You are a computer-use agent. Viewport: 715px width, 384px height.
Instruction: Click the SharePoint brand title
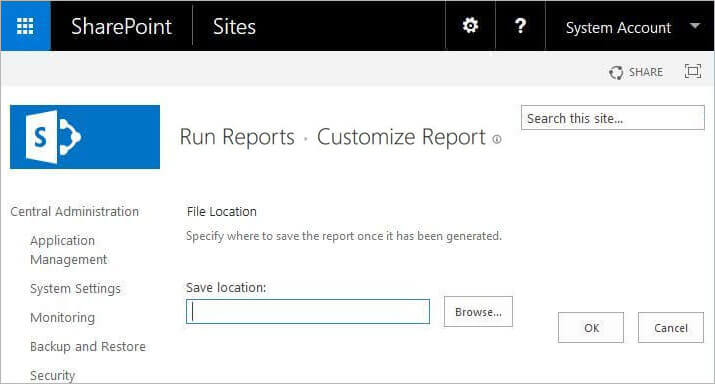pos(121,26)
